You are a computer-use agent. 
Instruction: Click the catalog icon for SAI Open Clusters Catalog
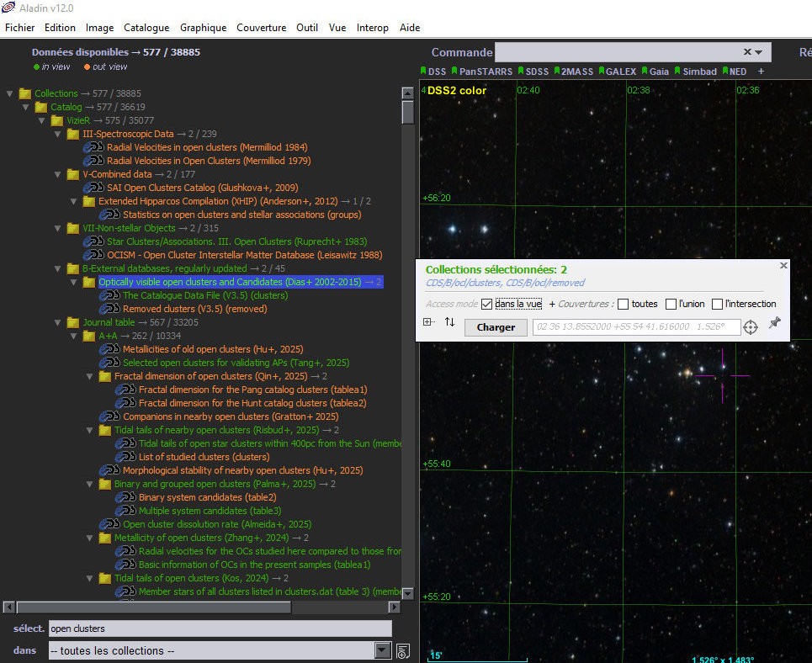tap(93, 188)
